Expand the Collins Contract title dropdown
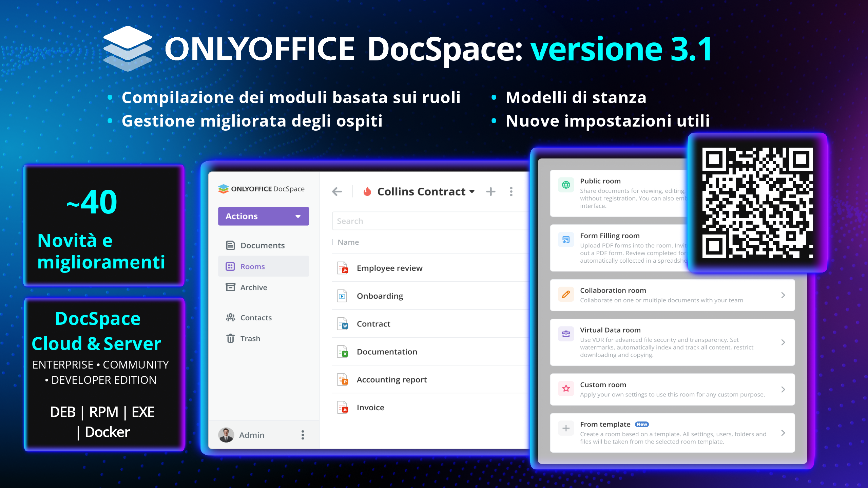This screenshot has width=868, height=488. coord(472,192)
